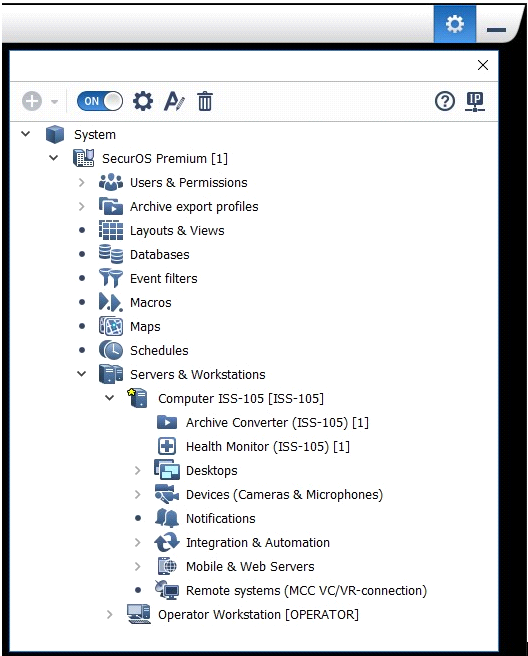Screen dimensions: 528x656
Task: Close the object tree panel
Action: pyautogui.click(x=483, y=65)
